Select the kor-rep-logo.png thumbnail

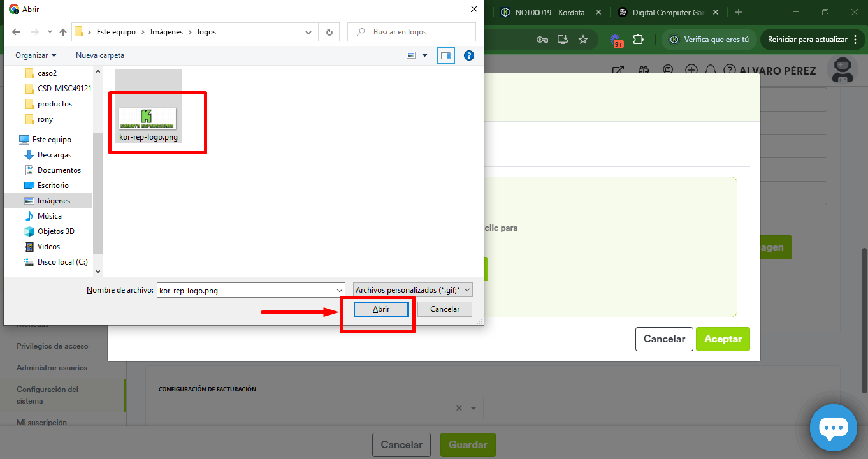[x=148, y=120]
